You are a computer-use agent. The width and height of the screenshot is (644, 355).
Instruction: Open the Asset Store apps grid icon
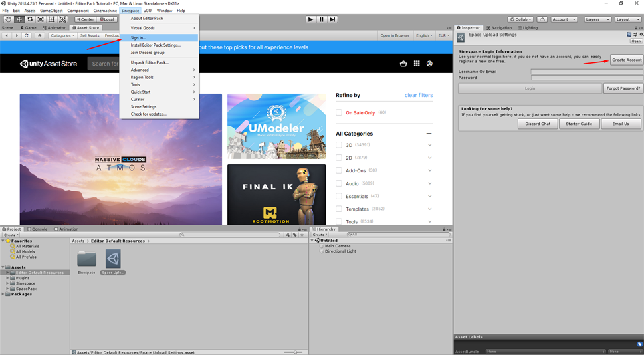click(417, 64)
